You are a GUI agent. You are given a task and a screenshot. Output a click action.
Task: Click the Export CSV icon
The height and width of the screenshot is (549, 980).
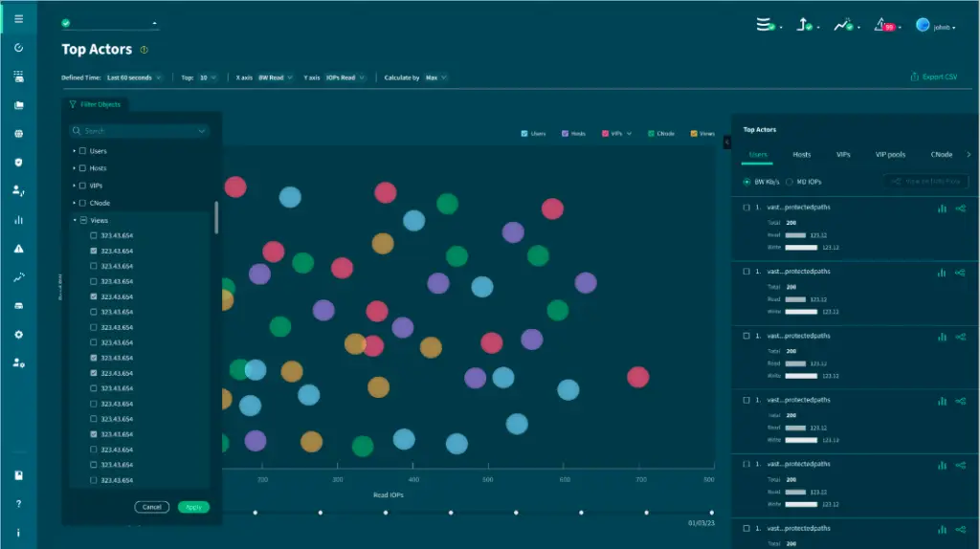(x=914, y=77)
